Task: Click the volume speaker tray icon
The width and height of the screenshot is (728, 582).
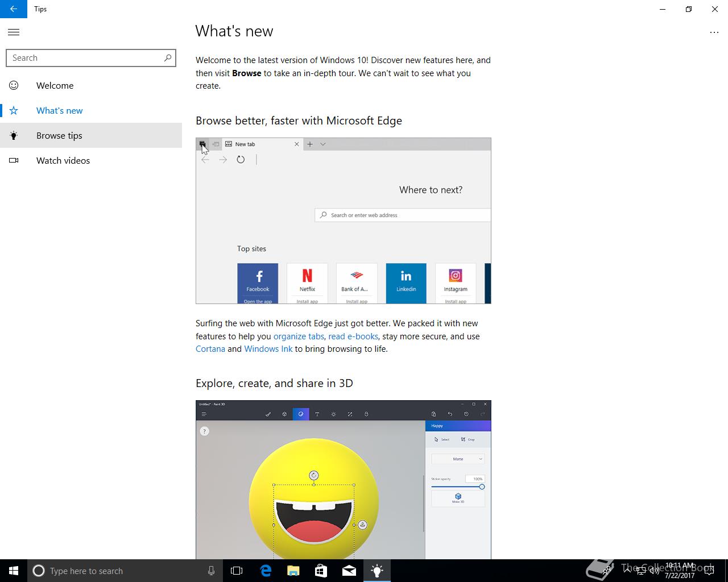Action: pos(654,571)
